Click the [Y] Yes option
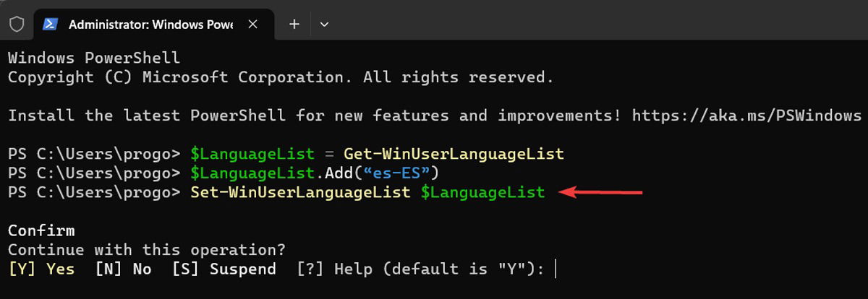The width and height of the screenshot is (868, 299). (x=41, y=269)
